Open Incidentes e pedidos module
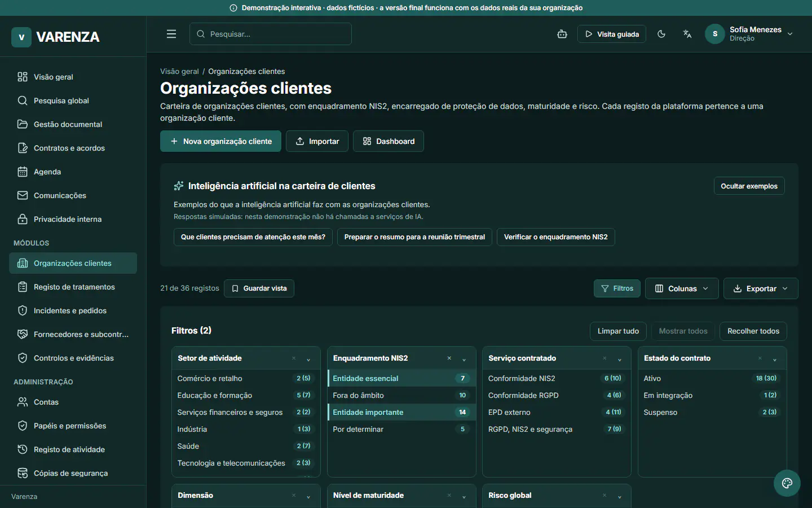This screenshot has width=812, height=508. click(73, 310)
